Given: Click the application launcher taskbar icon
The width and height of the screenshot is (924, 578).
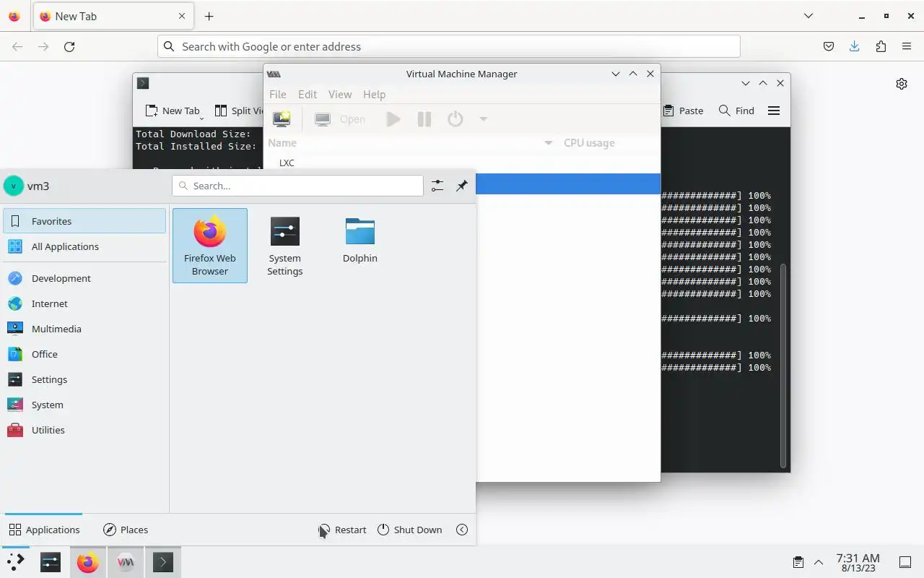Looking at the screenshot, I should tap(14, 562).
